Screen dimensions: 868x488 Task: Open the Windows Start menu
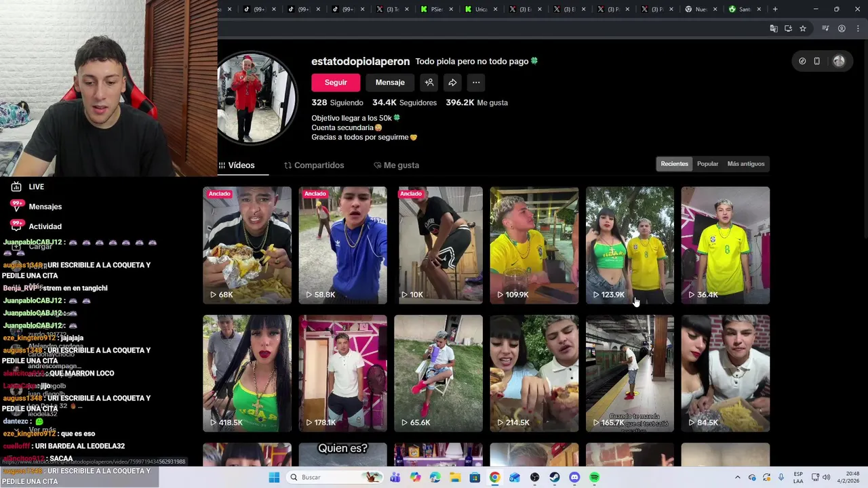pyautogui.click(x=274, y=477)
